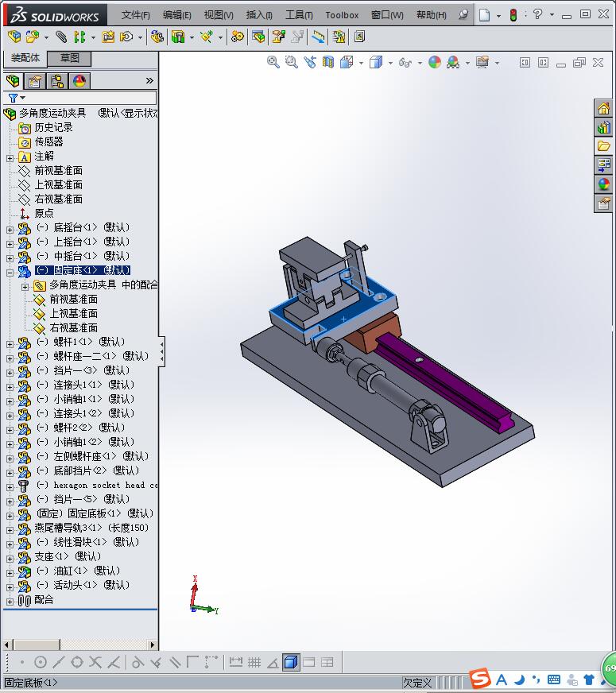Click the New document icon

coord(485,15)
